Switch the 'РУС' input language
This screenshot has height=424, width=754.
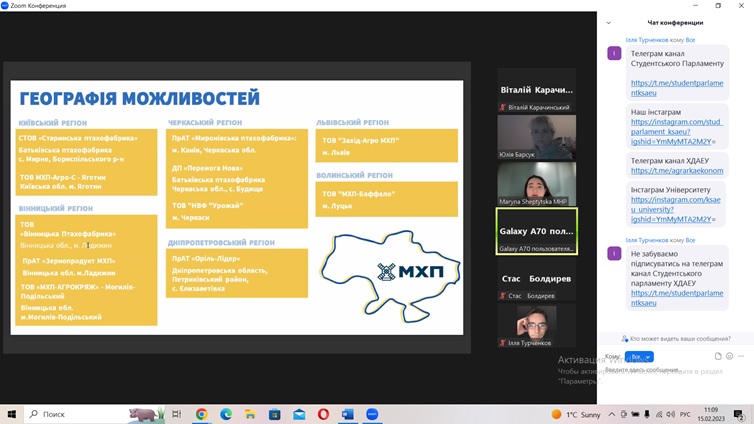685,414
